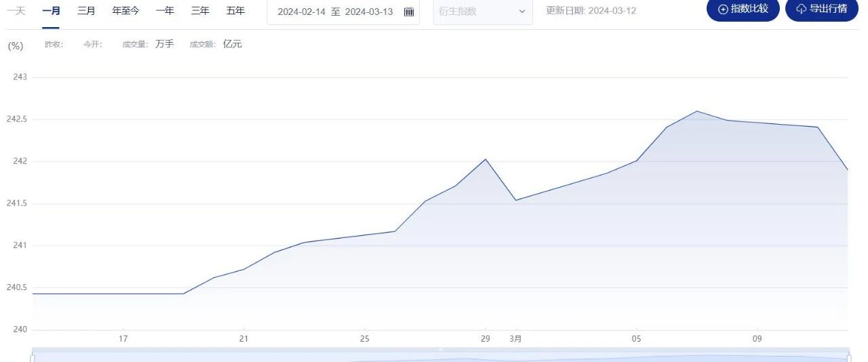868x362 pixels.
Task: Click start date 2024-02-14 field
Action: [301, 12]
